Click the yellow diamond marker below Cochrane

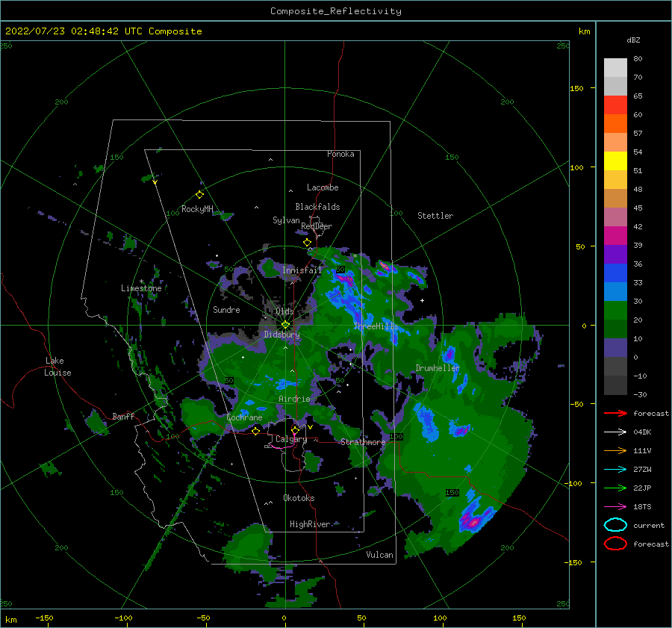click(255, 431)
